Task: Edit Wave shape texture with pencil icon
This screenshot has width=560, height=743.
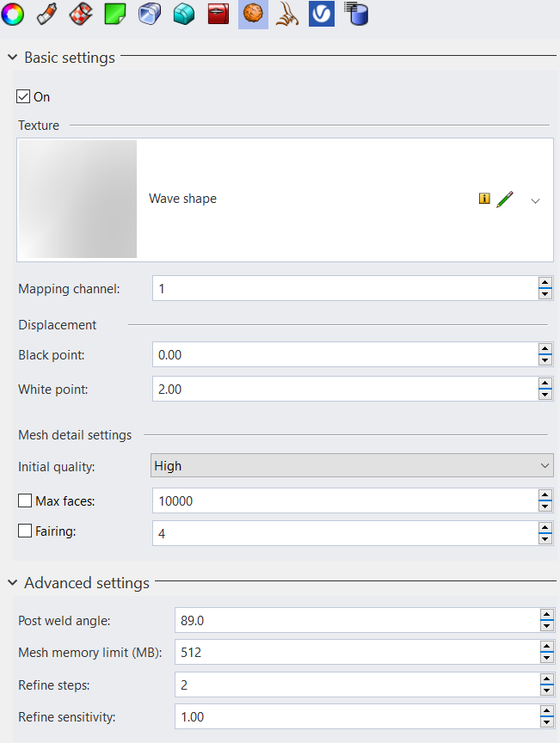Action: (505, 199)
